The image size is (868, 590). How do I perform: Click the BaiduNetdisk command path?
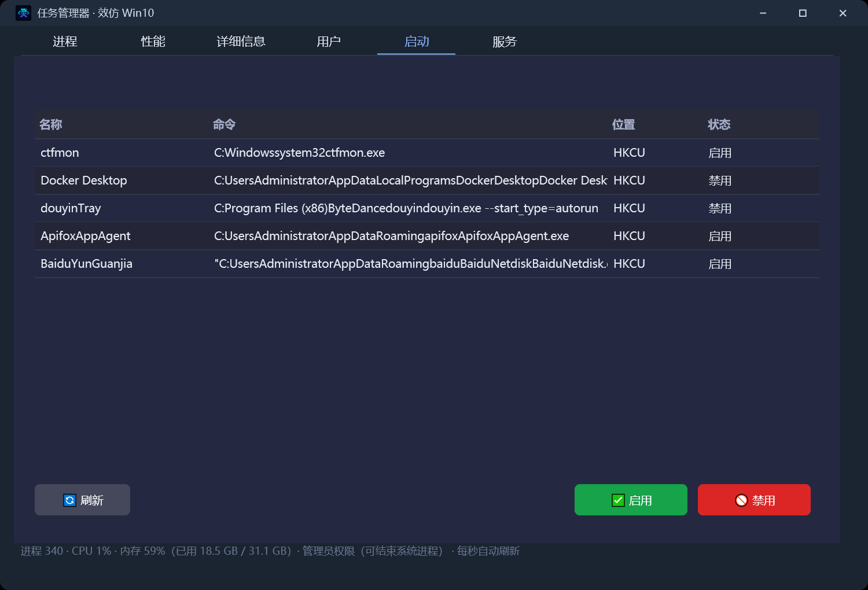[x=411, y=264]
